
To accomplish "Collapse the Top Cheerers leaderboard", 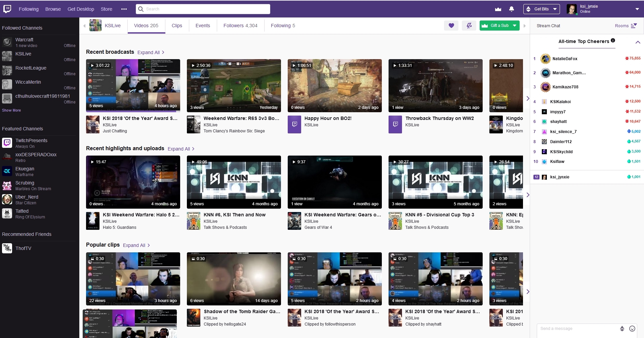I will click(638, 42).
